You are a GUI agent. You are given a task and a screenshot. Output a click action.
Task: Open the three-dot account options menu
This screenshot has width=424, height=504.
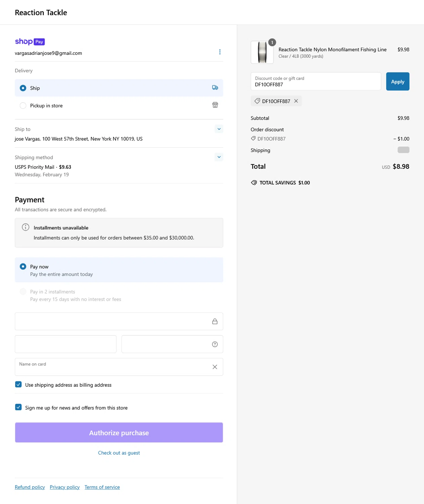(220, 52)
